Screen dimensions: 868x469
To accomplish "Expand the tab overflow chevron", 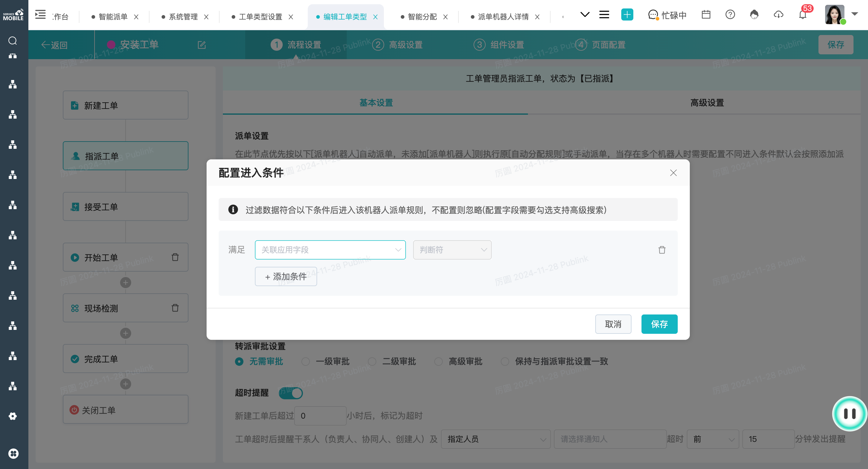I will pyautogui.click(x=585, y=15).
